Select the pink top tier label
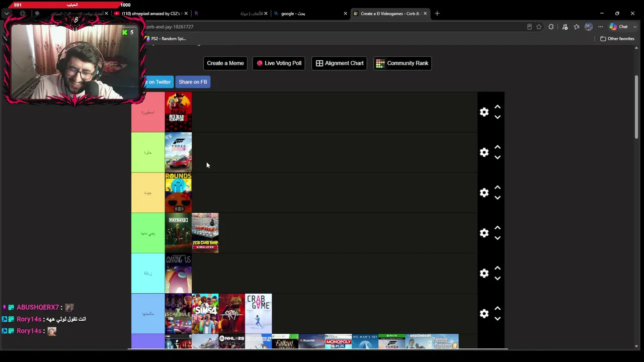The image size is (644, 362). (148, 112)
